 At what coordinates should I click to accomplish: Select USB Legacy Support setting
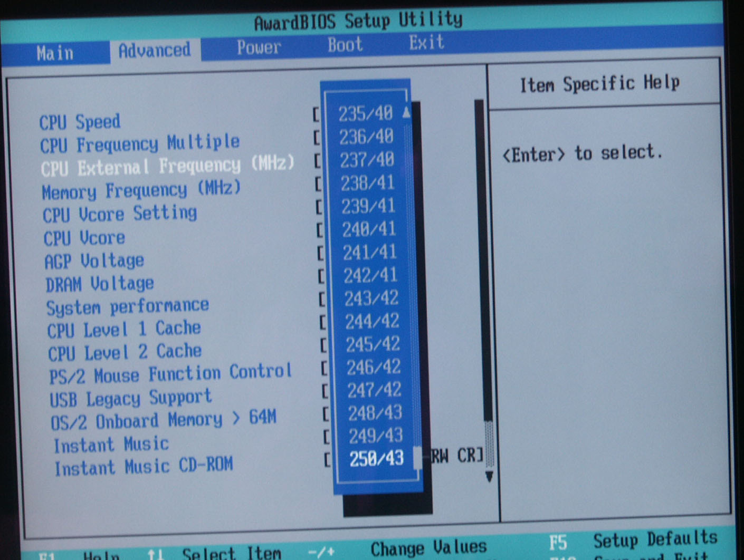pyautogui.click(x=131, y=398)
